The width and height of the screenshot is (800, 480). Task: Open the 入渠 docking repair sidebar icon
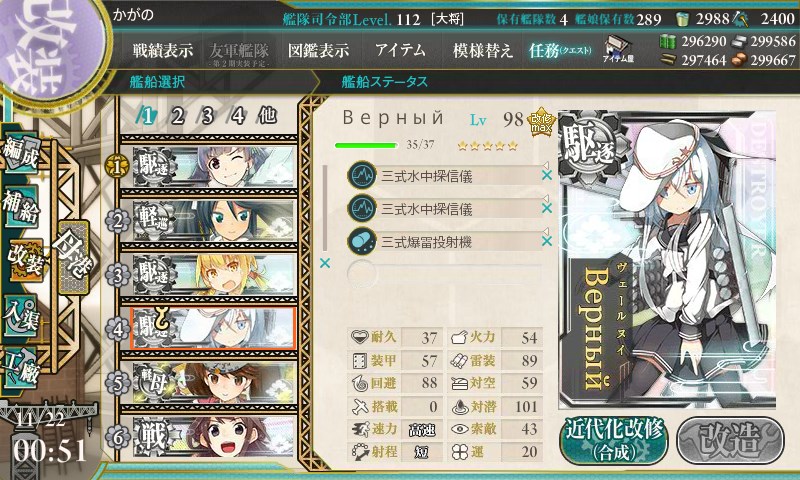[20, 315]
